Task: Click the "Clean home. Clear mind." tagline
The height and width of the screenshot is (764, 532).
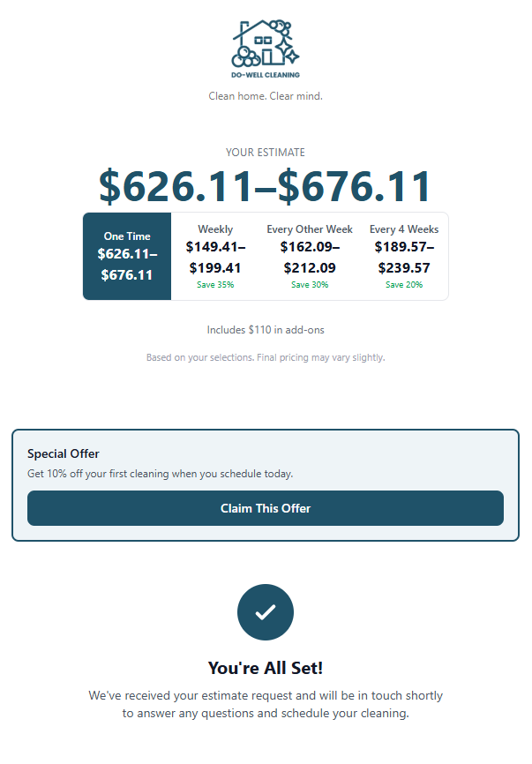Action: (x=266, y=95)
